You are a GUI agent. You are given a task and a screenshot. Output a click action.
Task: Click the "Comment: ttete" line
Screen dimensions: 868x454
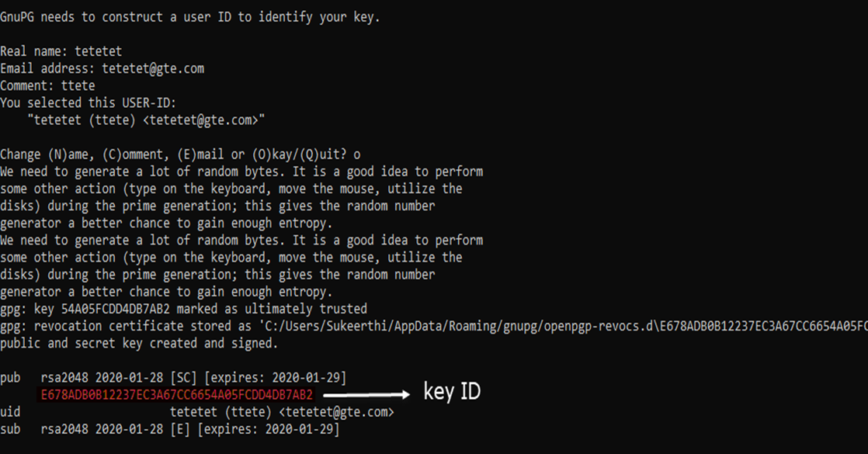(x=47, y=85)
